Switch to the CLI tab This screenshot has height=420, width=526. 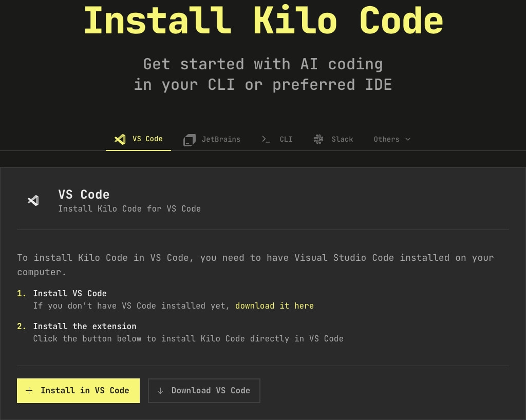click(x=277, y=140)
